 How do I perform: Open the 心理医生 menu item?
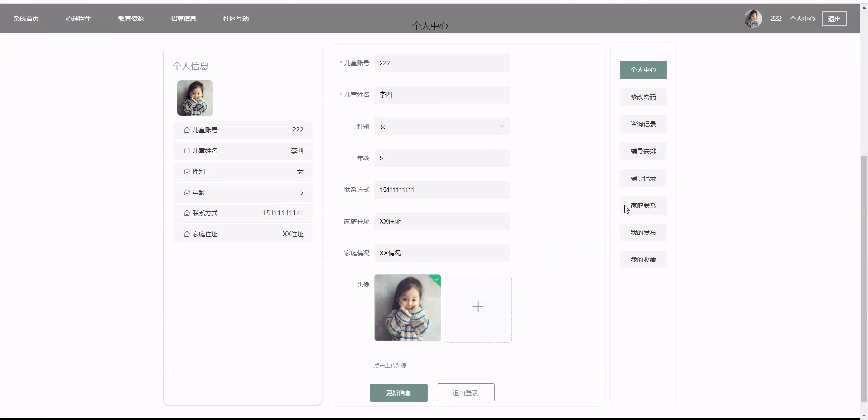(79, 19)
